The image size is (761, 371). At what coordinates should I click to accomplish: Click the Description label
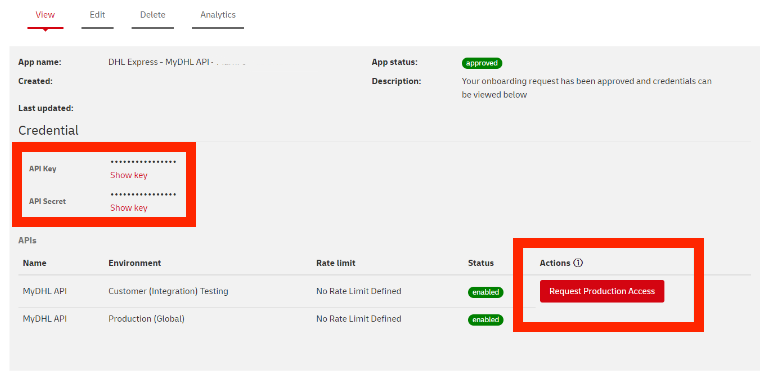[396, 81]
